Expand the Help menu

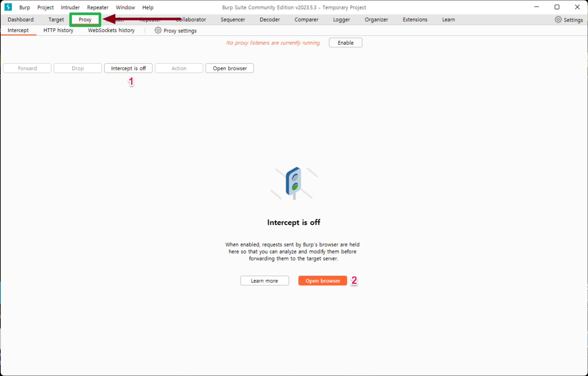click(x=148, y=7)
